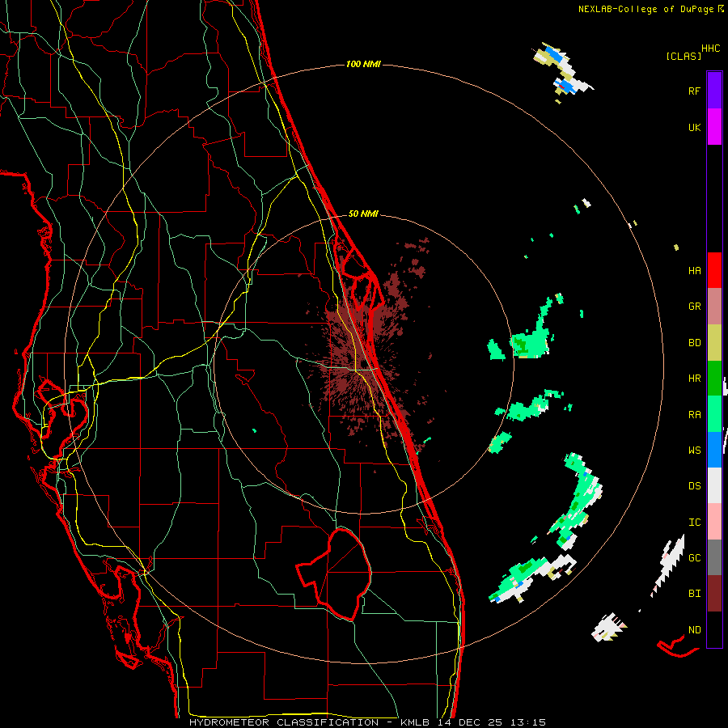The width and height of the screenshot is (728, 728).
Task: Click the GC legend label
Action: coord(694,558)
